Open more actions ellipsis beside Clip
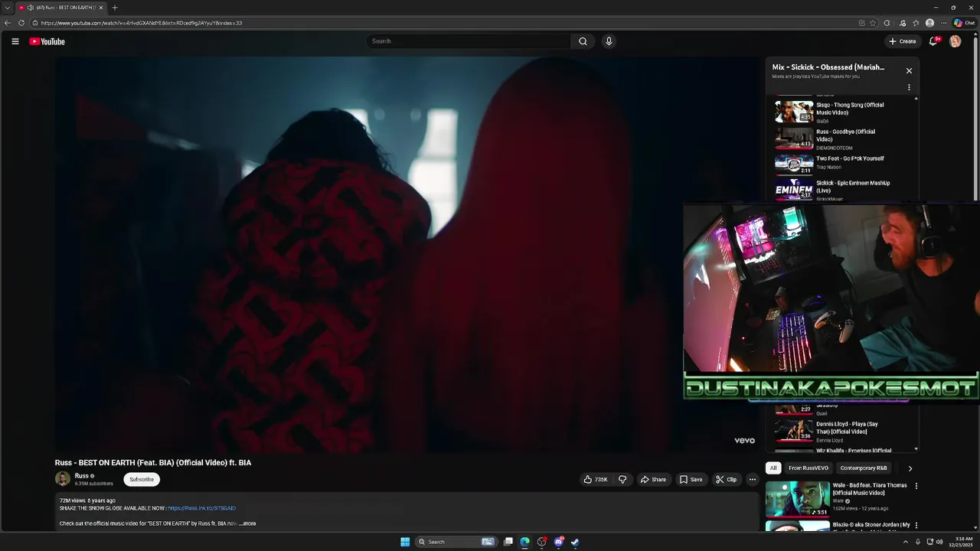Image resolution: width=980 pixels, height=551 pixels. point(753,480)
